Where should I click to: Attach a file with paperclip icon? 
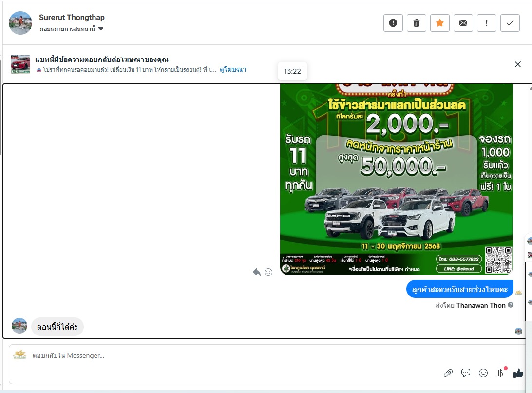click(448, 373)
